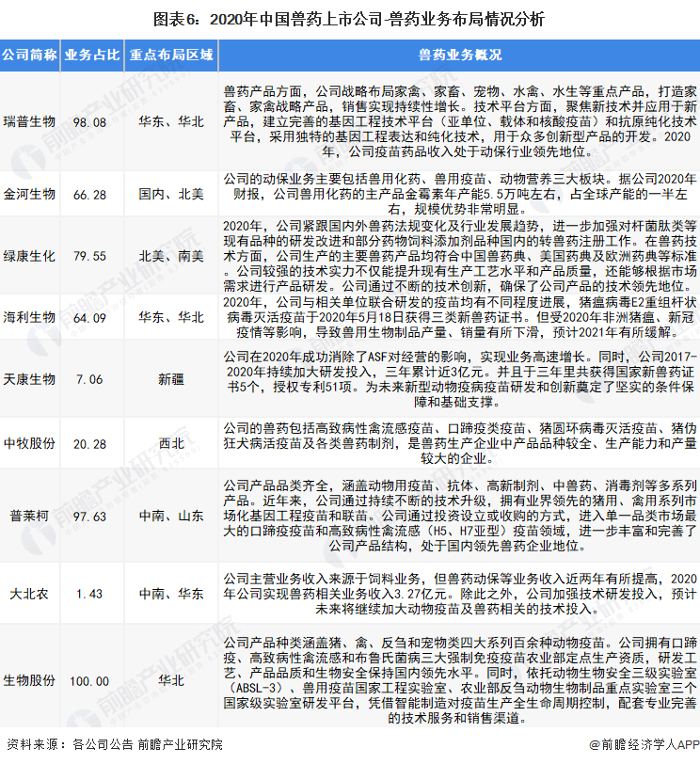The width and height of the screenshot is (700, 764).
Task: Click the value '98.08' for 瑞普生物
Action: (89, 121)
